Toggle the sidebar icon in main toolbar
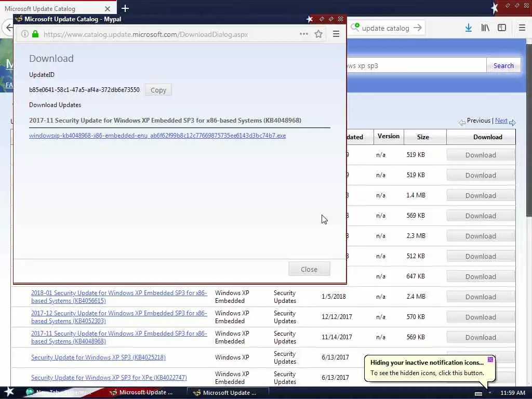The image size is (532, 399). pos(502,28)
